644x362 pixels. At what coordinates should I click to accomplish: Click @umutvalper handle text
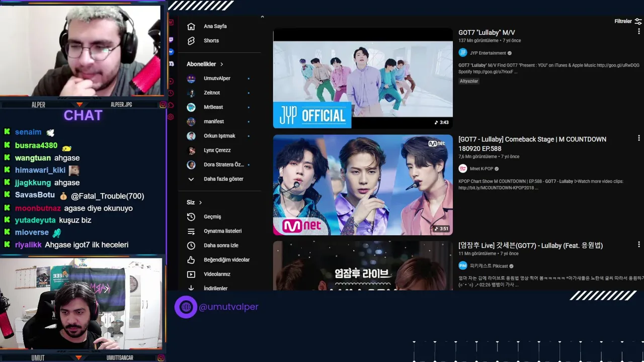pyautogui.click(x=229, y=307)
